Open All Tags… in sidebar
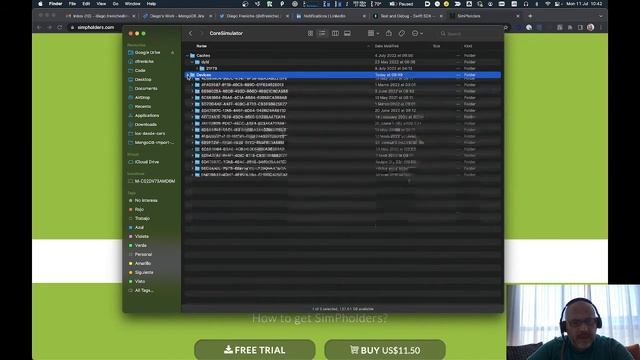The height and width of the screenshot is (360, 640). coord(144,290)
